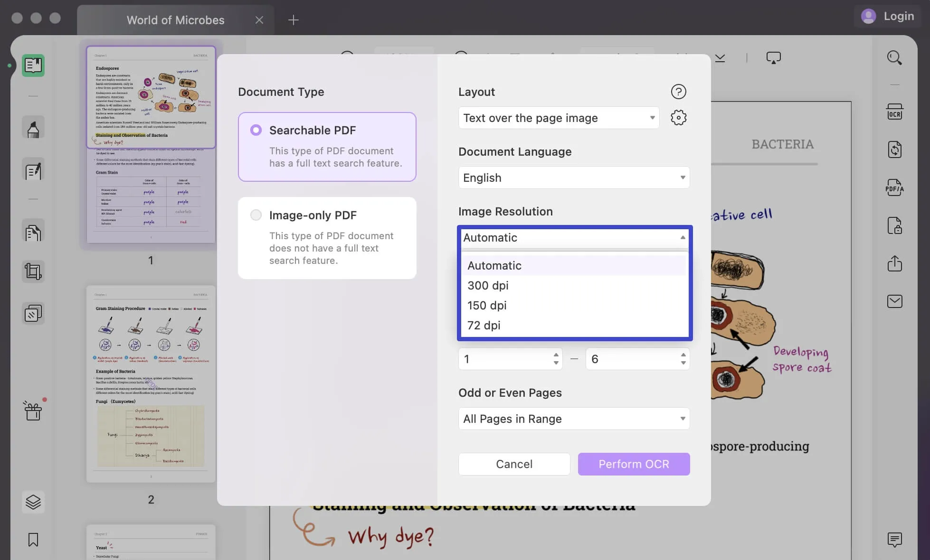Toggle the layout settings gear icon
The width and height of the screenshot is (930, 560).
coord(678,117)
